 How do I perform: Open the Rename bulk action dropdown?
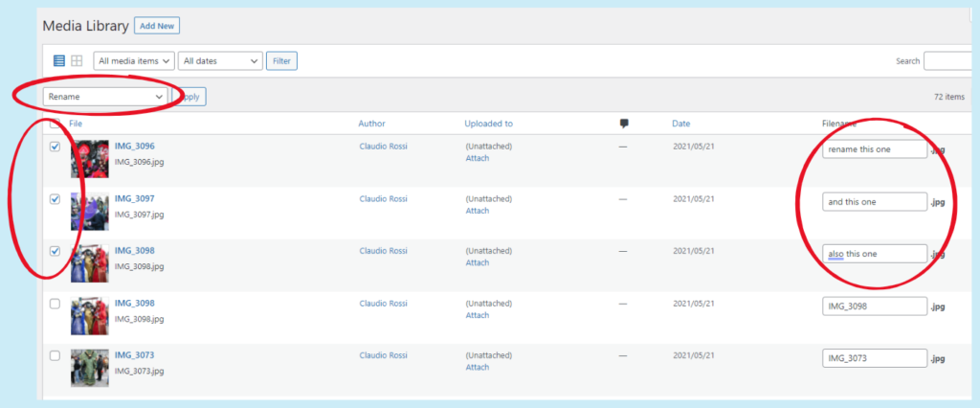[x=105, y=97]
